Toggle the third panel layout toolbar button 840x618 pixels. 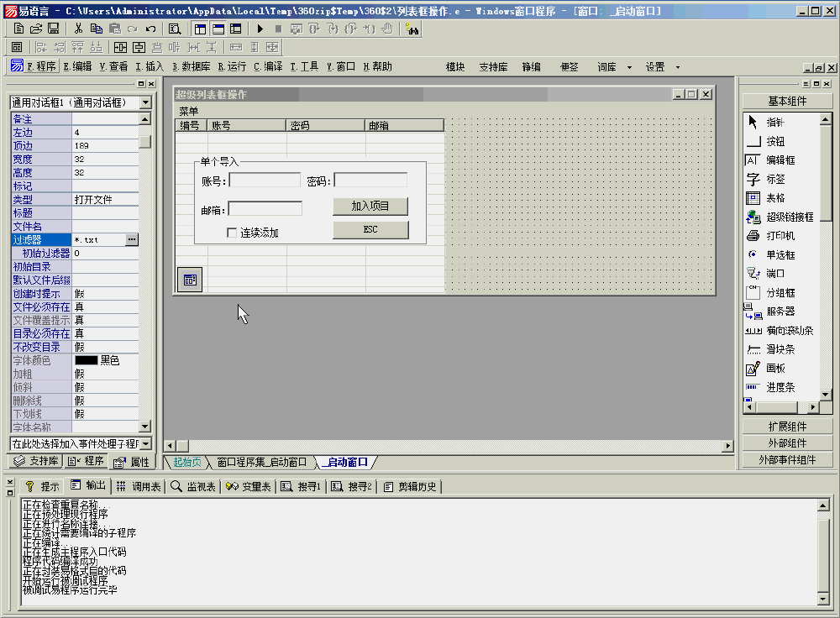[236, 29]
